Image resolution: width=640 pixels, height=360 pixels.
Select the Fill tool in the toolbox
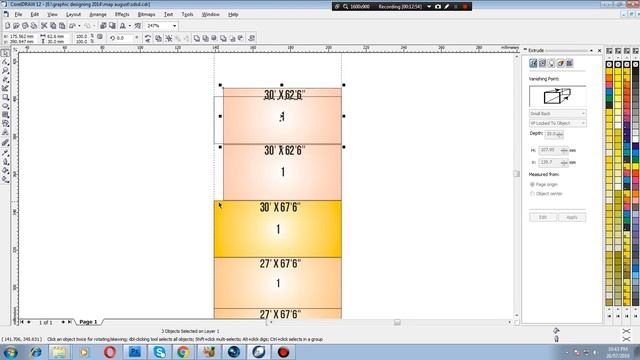tap(5, 170)
